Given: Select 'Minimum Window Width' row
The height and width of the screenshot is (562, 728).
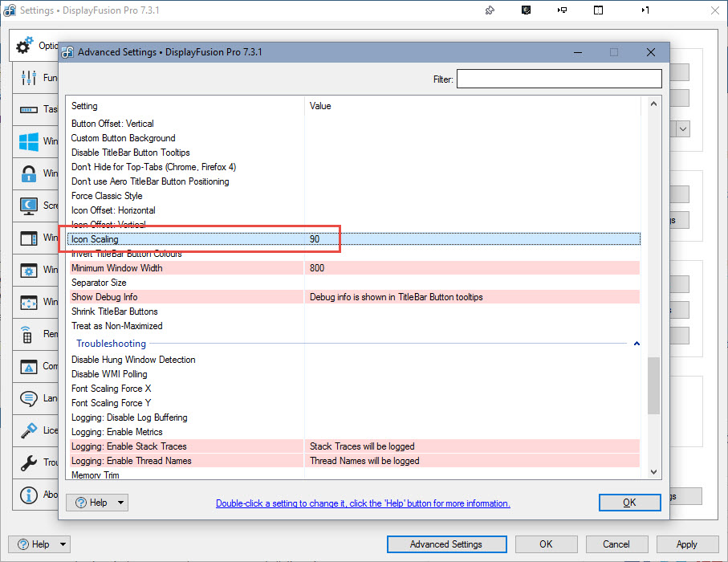Looking at the screenshot, I should [354, 268].
